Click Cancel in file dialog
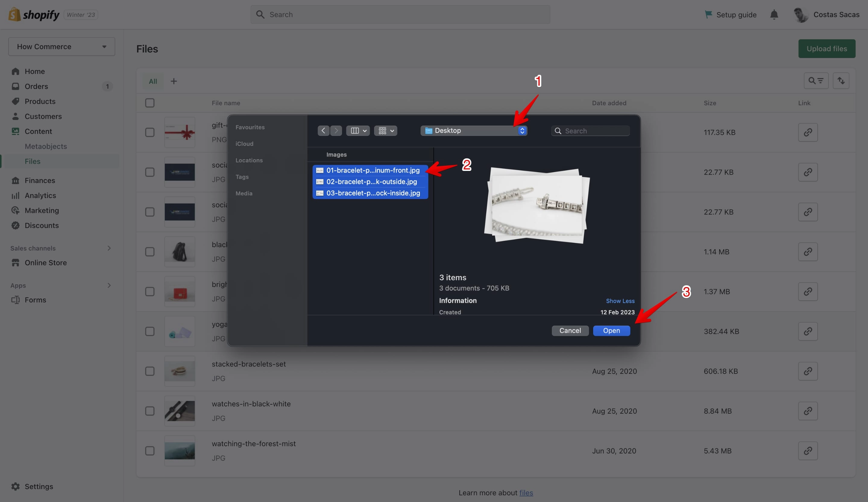This screenshot has height=502, width=868. tap(570, 331)
